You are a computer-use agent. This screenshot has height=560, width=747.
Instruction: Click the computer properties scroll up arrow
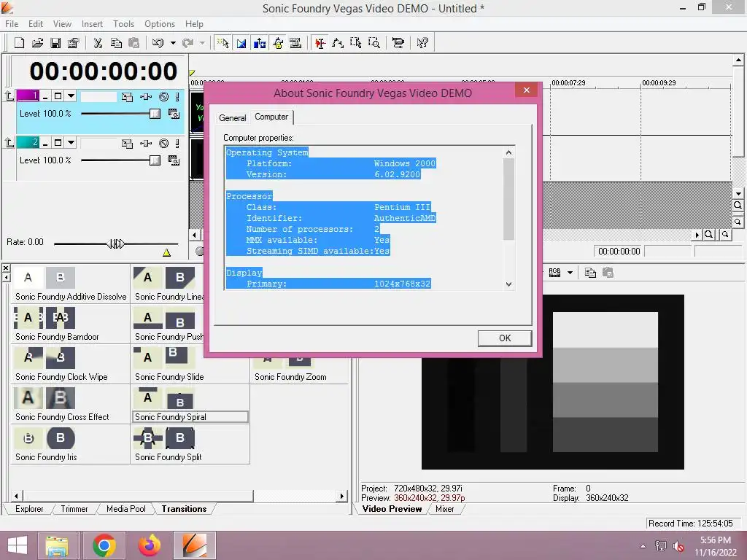(508, 152)
